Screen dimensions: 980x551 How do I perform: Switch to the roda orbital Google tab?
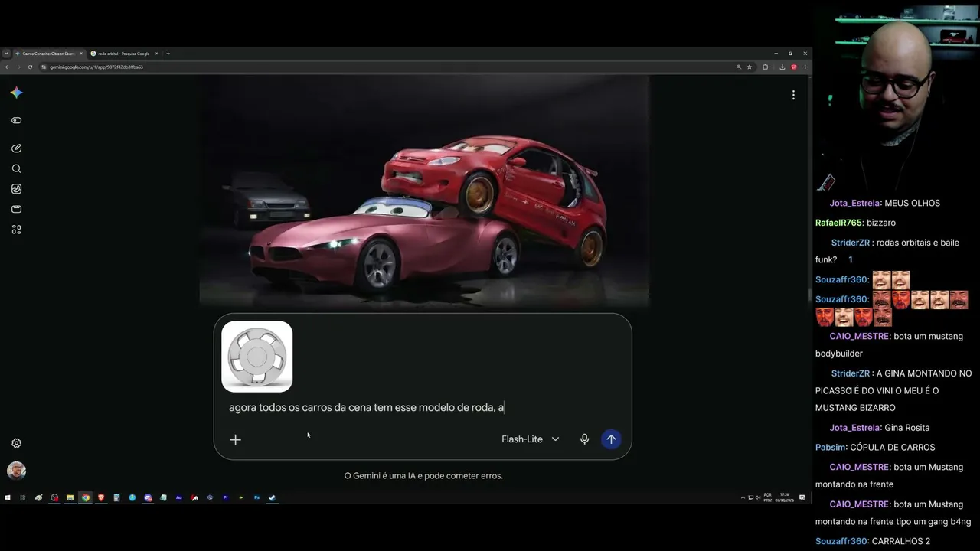pyautogui.click(x=123, y=54)
